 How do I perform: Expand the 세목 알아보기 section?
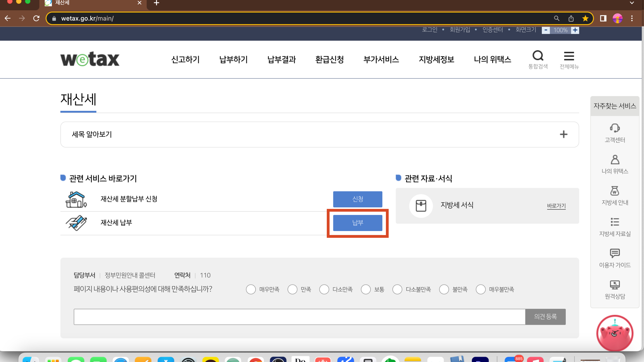tap(563, 134)
